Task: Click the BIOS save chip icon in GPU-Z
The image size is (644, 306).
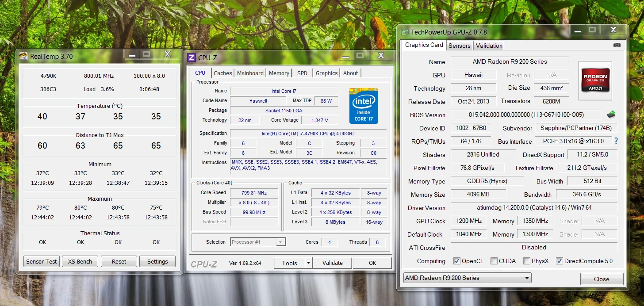Action: pyautogui.click(x=611, y=115)
